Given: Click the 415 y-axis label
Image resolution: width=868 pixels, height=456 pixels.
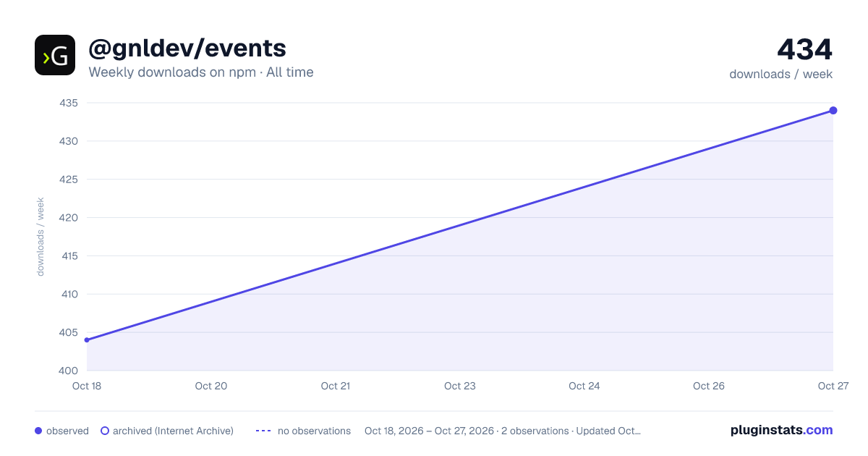Looking at the screenshot, I should (69, 256).
